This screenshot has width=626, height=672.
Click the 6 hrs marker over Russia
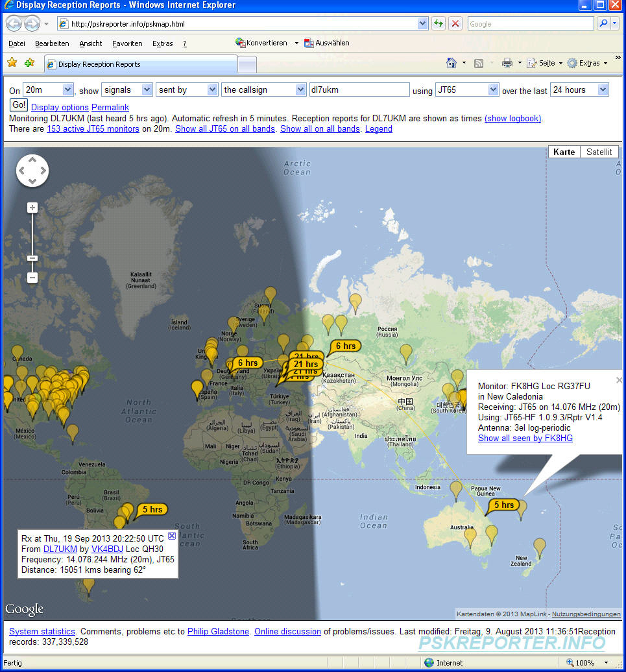pos(344,346)
